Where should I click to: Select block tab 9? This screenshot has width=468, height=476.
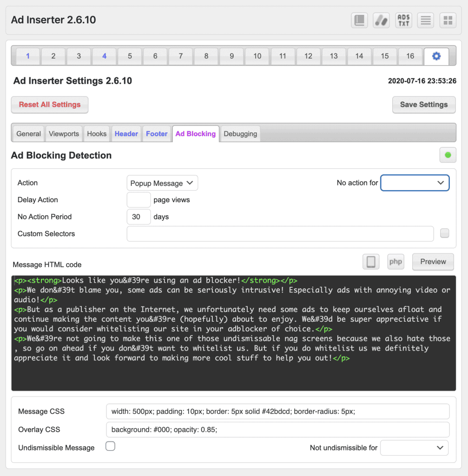[x=232, y=56]
